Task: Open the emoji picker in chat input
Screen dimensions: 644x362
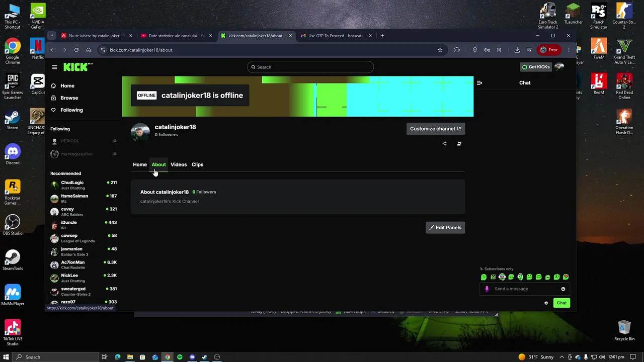Action: [563, 289]
